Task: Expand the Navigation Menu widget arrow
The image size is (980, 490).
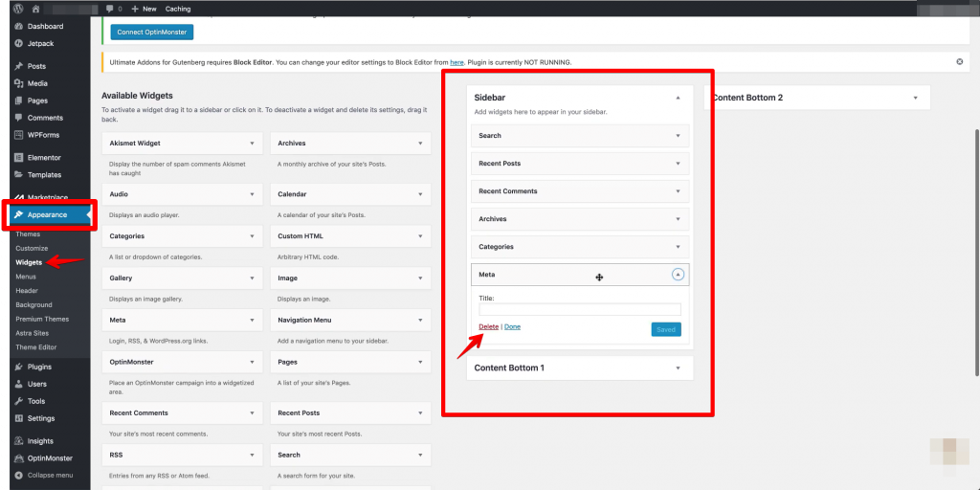Action: 420,320
